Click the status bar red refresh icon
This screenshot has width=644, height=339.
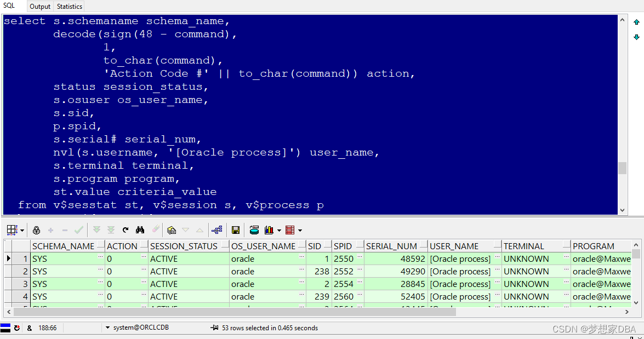click(x=17, y=328)
